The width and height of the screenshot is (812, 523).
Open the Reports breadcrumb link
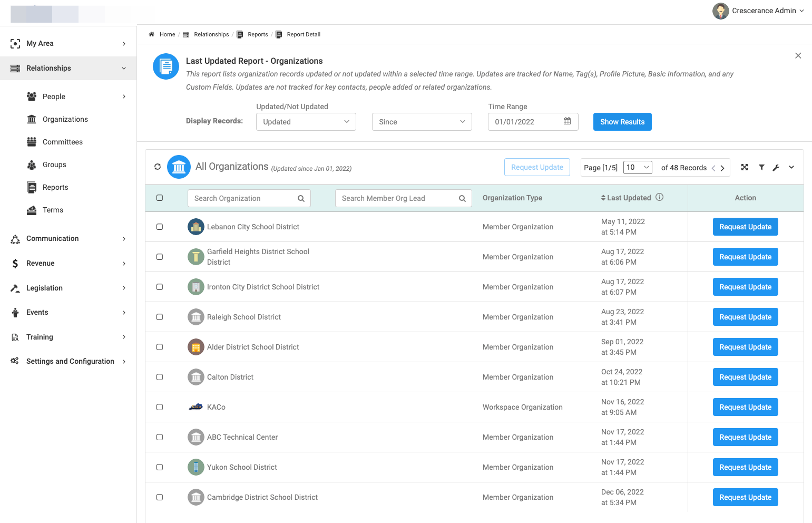pos(258,34)
